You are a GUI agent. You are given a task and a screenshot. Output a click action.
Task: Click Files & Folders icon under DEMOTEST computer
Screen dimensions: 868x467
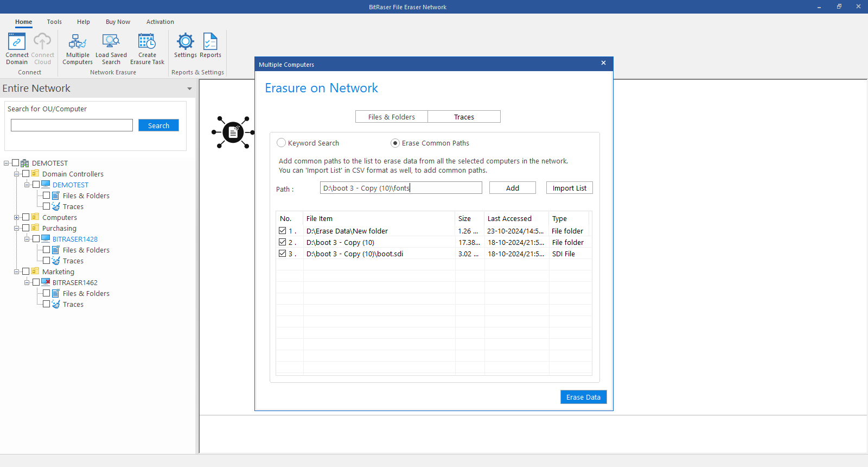(56, 195)
